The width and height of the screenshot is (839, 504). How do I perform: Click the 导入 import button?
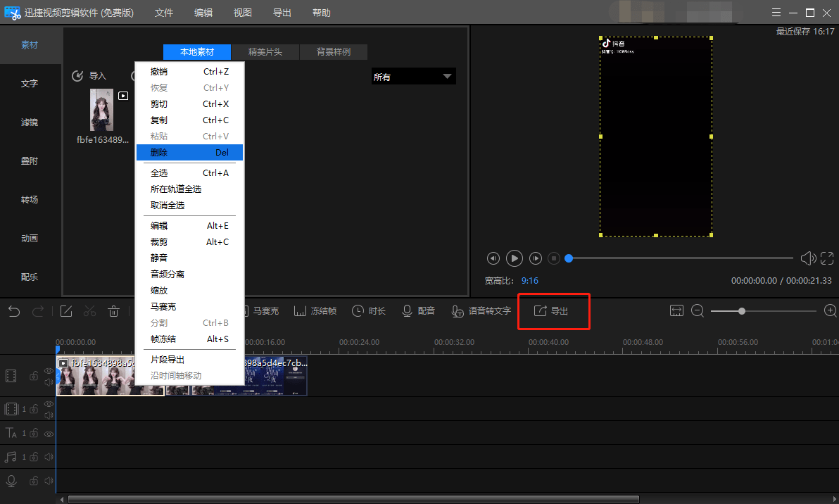(x=89, y=76)
